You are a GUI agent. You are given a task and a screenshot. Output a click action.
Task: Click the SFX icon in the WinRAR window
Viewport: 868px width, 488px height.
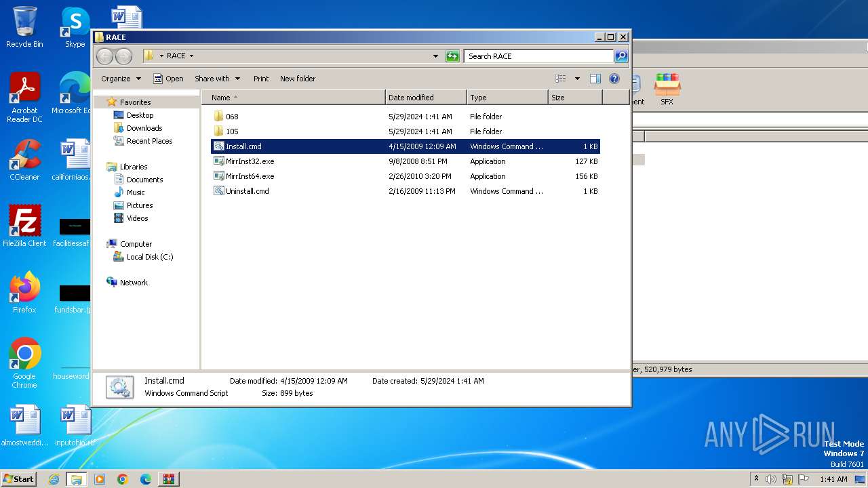tap(667, 89)
